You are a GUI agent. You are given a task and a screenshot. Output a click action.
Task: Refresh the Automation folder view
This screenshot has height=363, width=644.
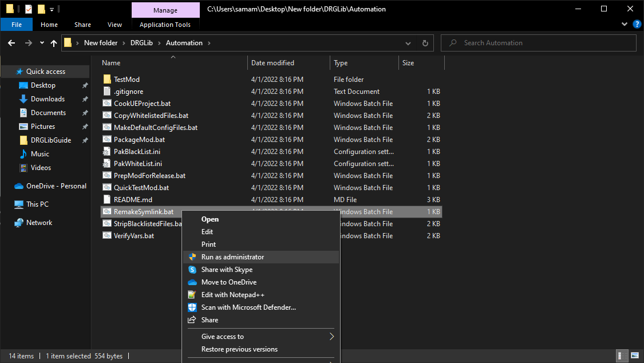coord(425,43)
